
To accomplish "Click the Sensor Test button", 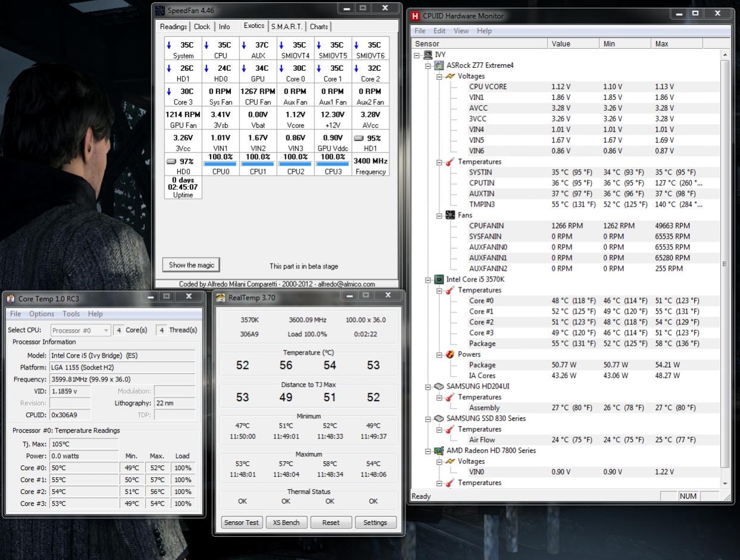I will point(241,523).
